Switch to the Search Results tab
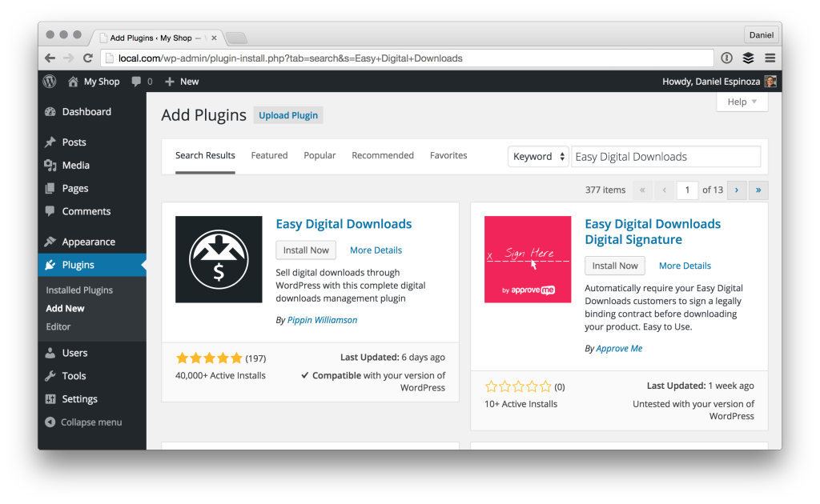Image resolution: width=820 pixels, height=504 pixels. pos(205,155)
